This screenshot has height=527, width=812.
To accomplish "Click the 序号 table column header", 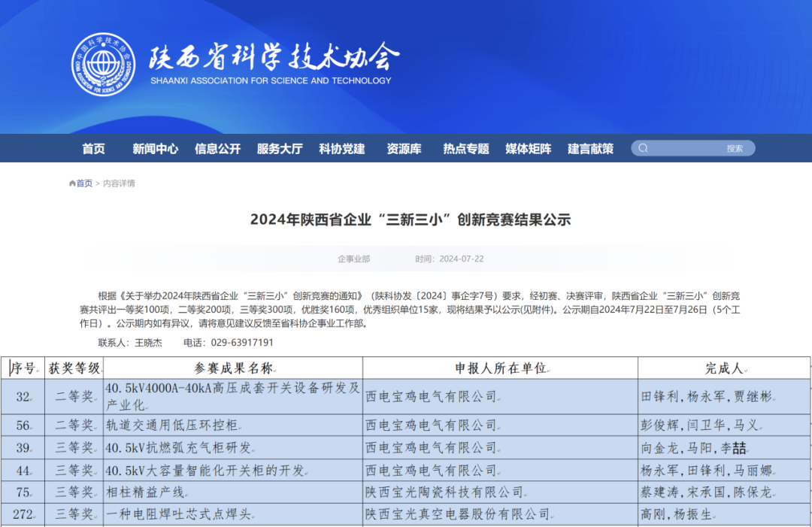I will click(23, 368).
